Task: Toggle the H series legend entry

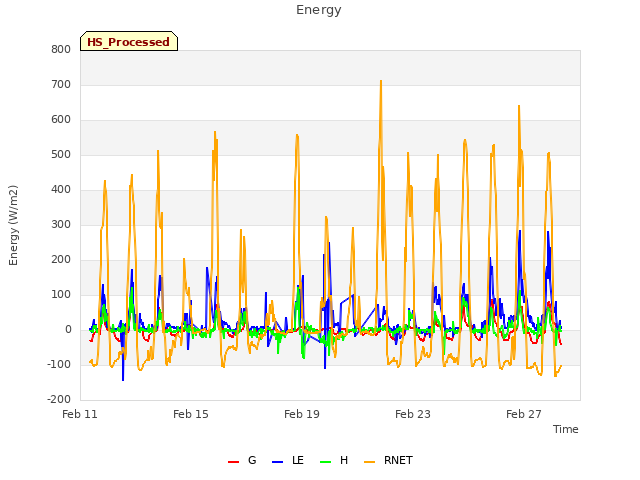Action: 334,460
